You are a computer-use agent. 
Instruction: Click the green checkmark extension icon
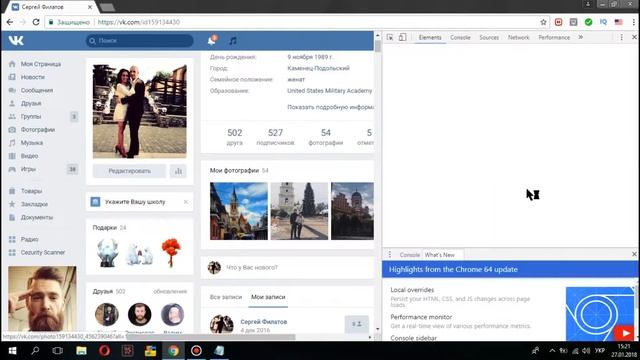coord(589,22)
